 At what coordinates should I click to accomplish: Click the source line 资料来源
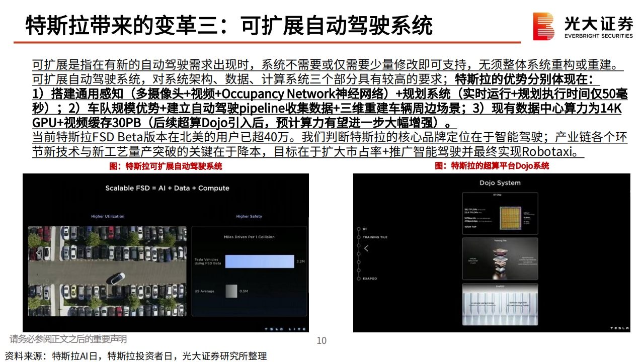coord(135,356)
